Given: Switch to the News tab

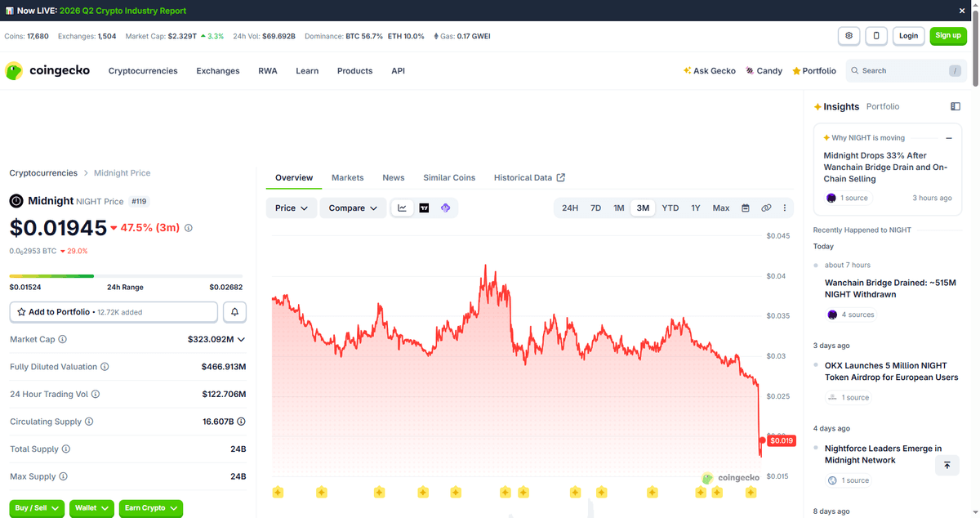Looking at the screenshot, I should tap(394, 177).
